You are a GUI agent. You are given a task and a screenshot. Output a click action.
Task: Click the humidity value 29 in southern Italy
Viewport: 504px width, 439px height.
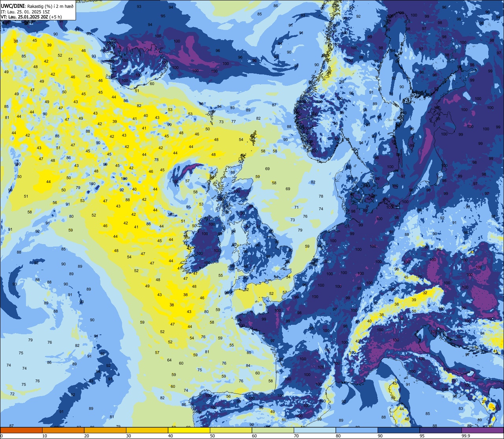pos(484,401)
